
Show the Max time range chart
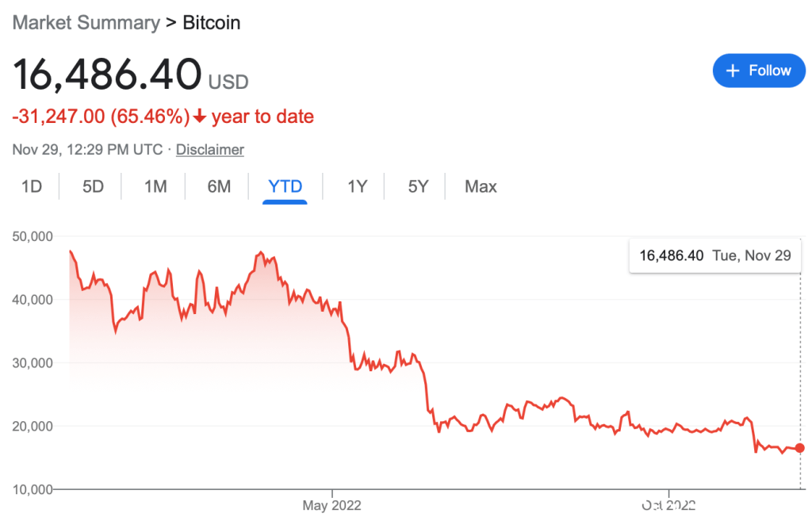[481, 186]
